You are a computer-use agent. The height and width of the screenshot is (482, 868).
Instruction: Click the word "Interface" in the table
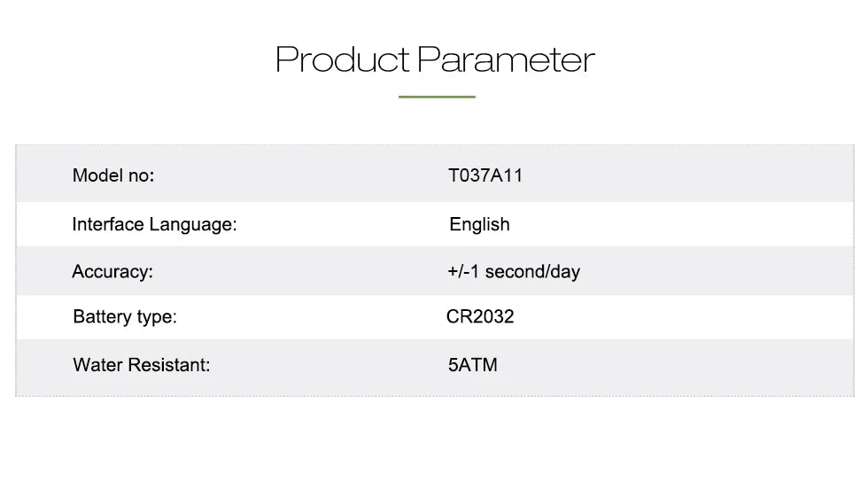click(x=107, y=224)
